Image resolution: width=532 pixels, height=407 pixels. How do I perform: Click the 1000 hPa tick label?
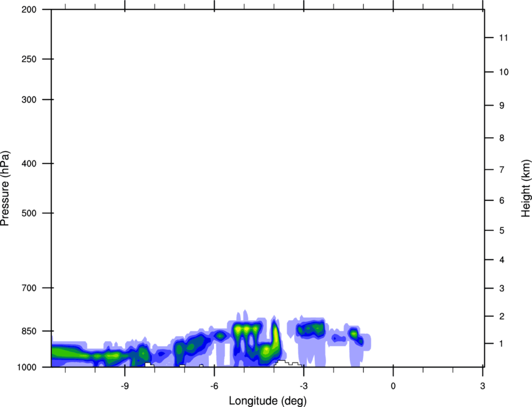point(27,367)
